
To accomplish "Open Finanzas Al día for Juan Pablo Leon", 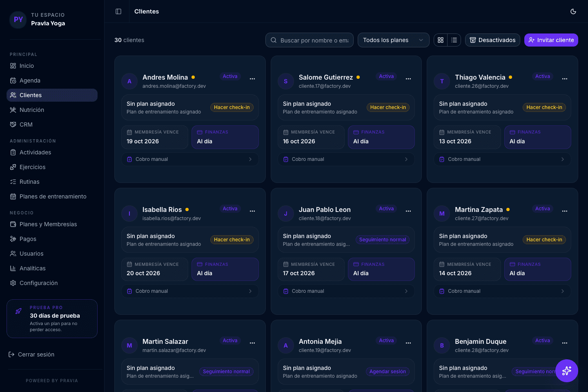I will pyautogui.click(x=381, y=269).
